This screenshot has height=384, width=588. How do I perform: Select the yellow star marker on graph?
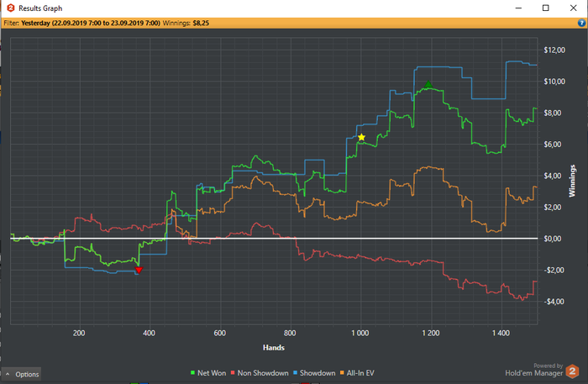[x=361, y=138]
